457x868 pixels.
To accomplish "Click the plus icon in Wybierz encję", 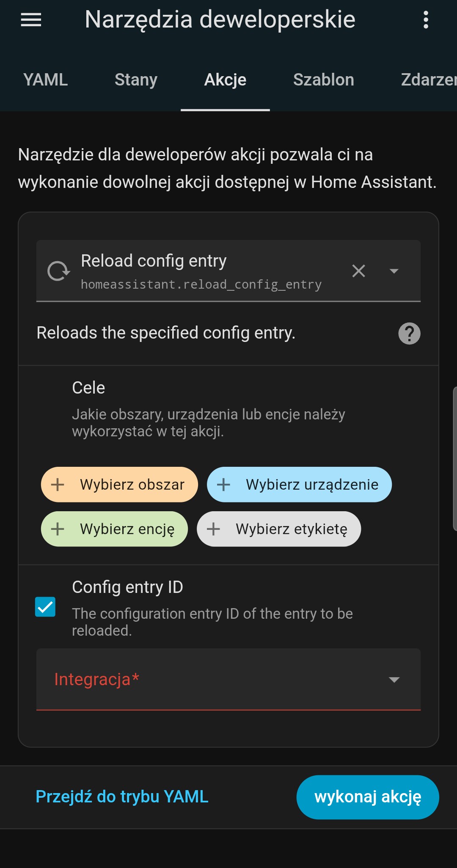I will (58, 529).
